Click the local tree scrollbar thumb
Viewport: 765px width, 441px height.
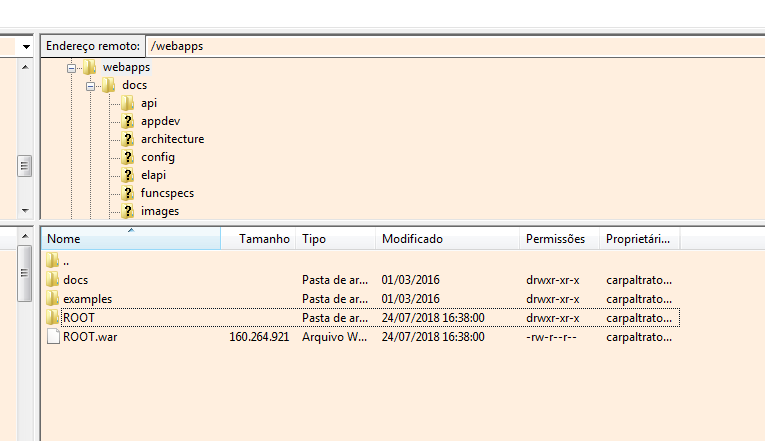click(25, 166)
